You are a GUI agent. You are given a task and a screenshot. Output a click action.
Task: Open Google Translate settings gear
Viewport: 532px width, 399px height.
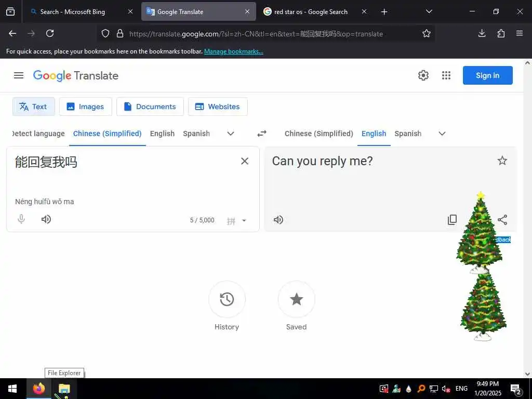click(423, 75)
